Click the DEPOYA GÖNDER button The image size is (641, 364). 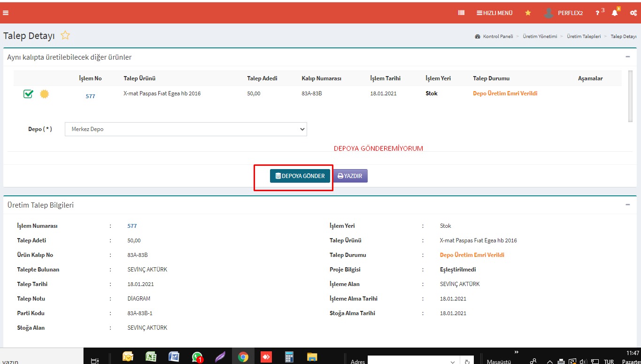(x=300, y=176)
